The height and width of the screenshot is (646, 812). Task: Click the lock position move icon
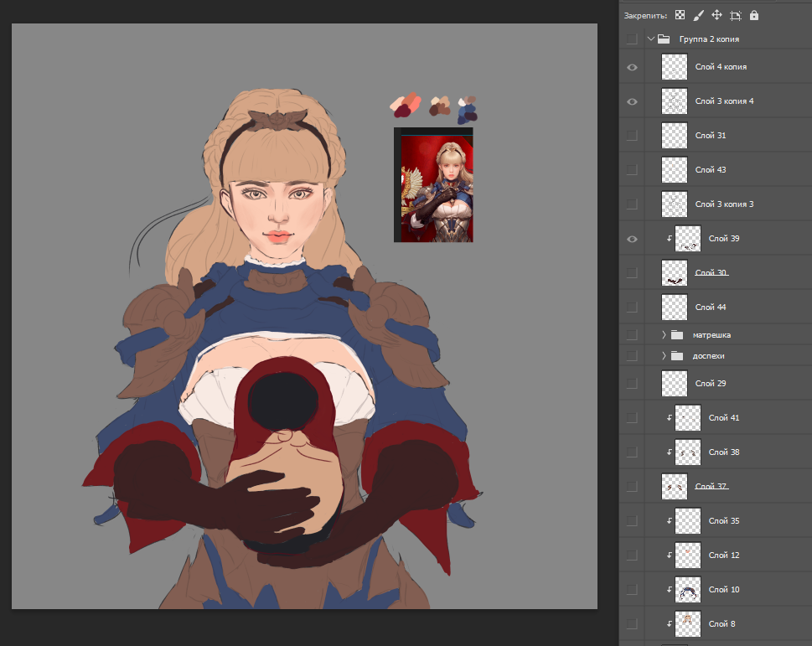717,15
